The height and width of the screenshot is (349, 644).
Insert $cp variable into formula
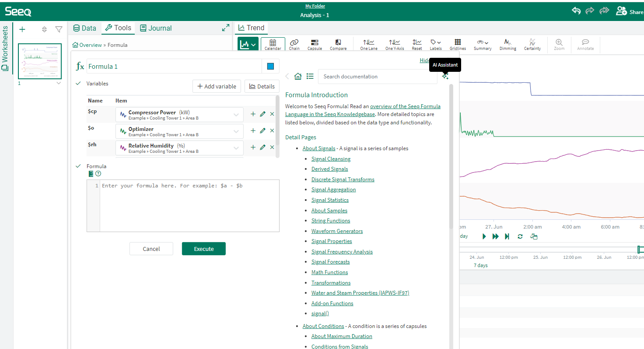click(x=253, y=114)
